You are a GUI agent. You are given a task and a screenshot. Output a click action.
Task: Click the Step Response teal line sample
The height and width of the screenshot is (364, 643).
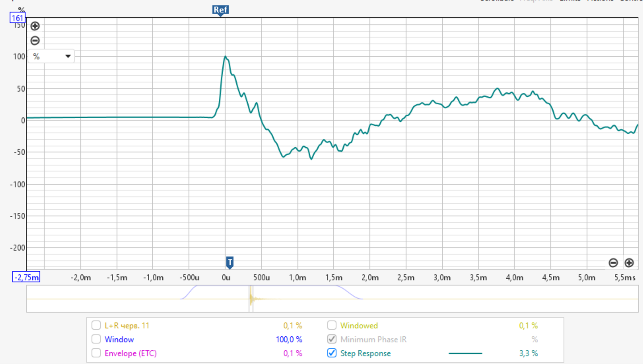(x=465, y=353)
